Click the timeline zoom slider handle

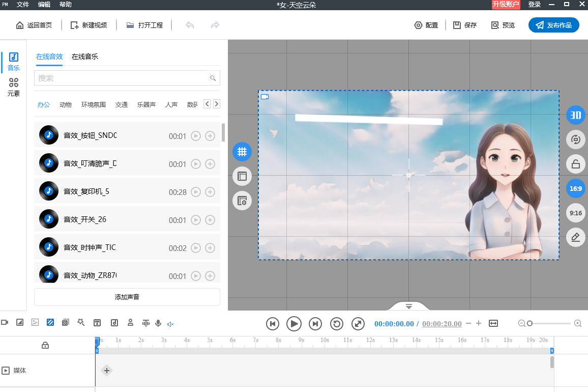[x=530, y=323]
